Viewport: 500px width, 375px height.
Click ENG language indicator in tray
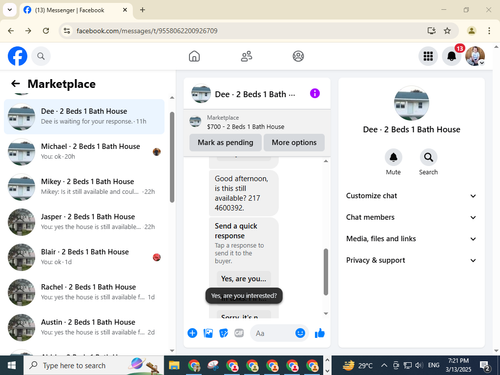[x=433, y=365]
